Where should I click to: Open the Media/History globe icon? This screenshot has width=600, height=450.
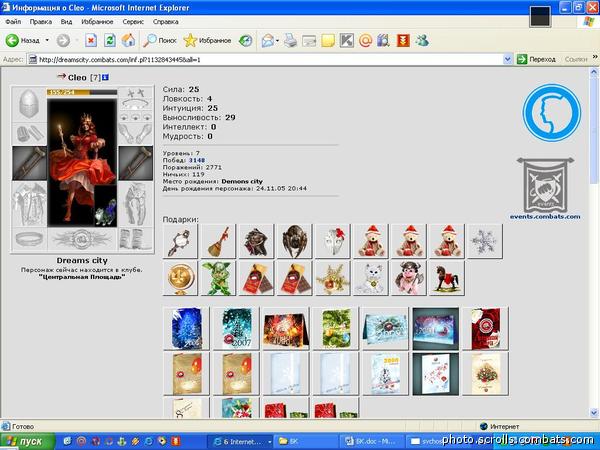[x=246, y=40]
